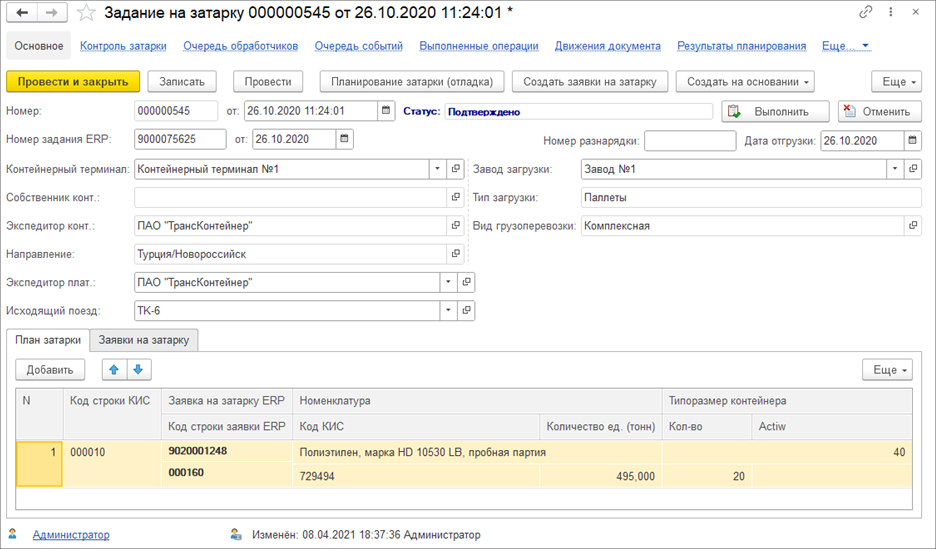
Task: Open the table Еще menu
Action: click(x=887, y=370)
